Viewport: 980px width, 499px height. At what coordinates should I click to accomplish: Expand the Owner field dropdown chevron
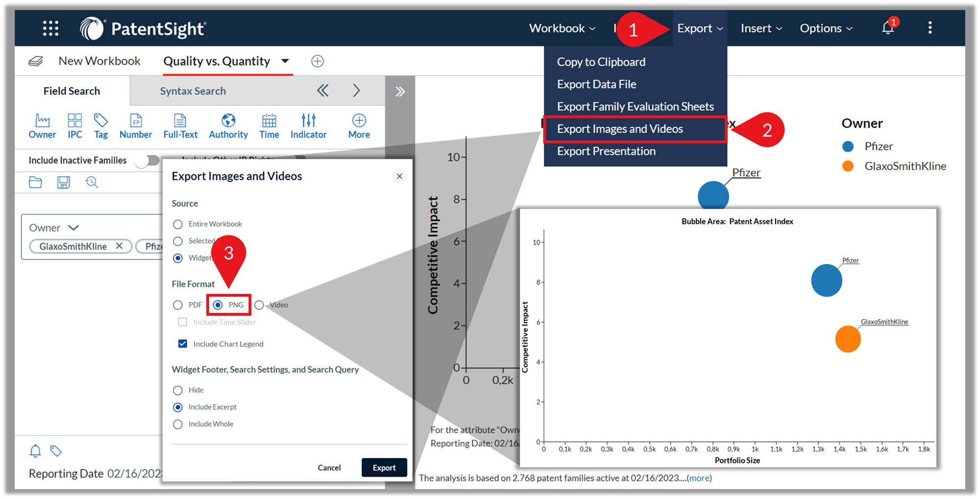pos(73,228)
